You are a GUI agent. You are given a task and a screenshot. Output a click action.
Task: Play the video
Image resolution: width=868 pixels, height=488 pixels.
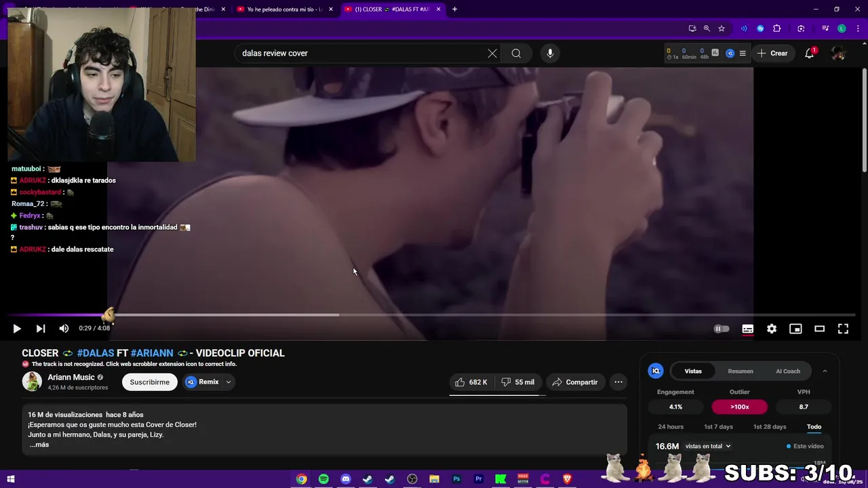[17, 329]
